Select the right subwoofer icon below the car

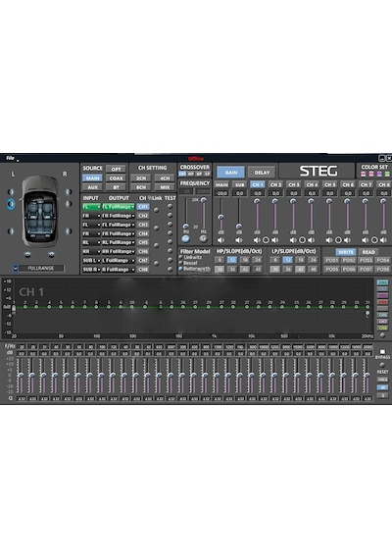click(x=51, y=255)
